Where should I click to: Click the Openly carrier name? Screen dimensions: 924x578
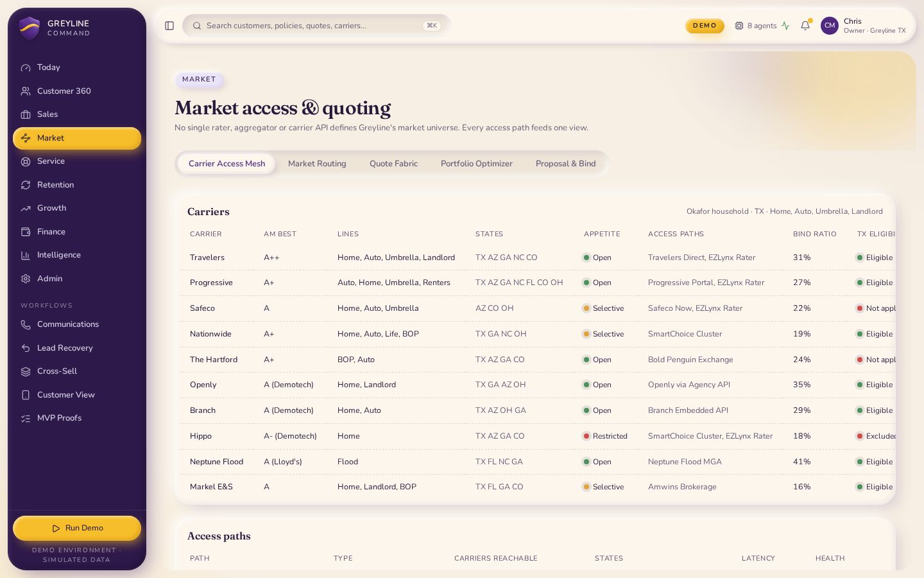(x=203, y=385)
